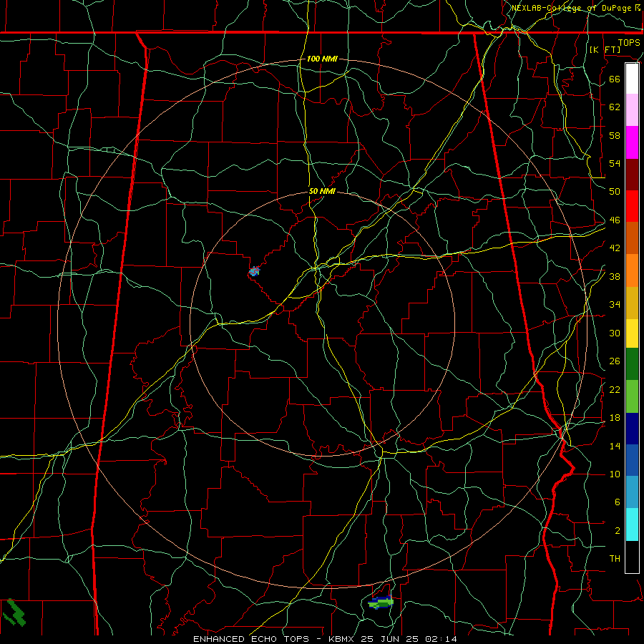Click the bright red legend swatch

click(x=632, y=206)
